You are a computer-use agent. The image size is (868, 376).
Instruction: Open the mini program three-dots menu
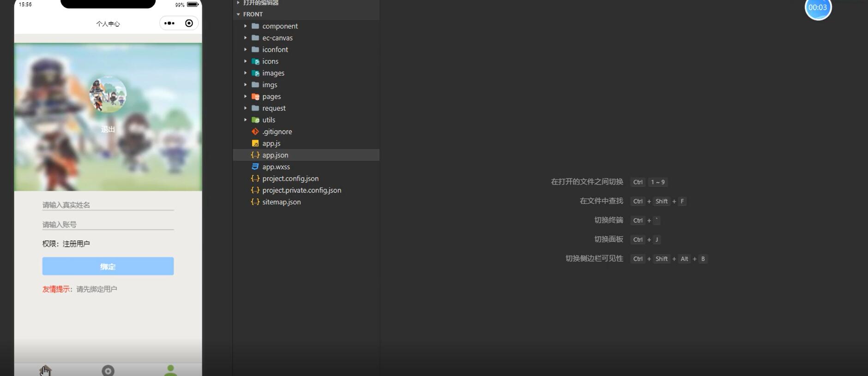(169, 23)
